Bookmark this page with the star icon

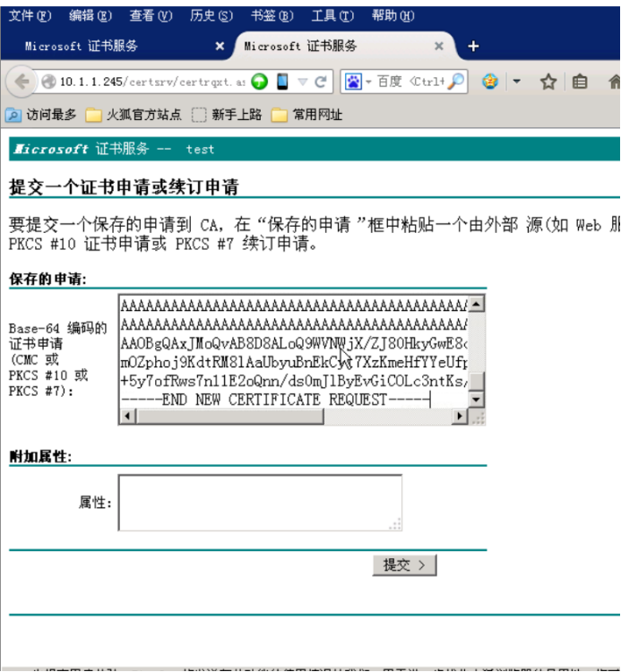(x=548, y=82)
